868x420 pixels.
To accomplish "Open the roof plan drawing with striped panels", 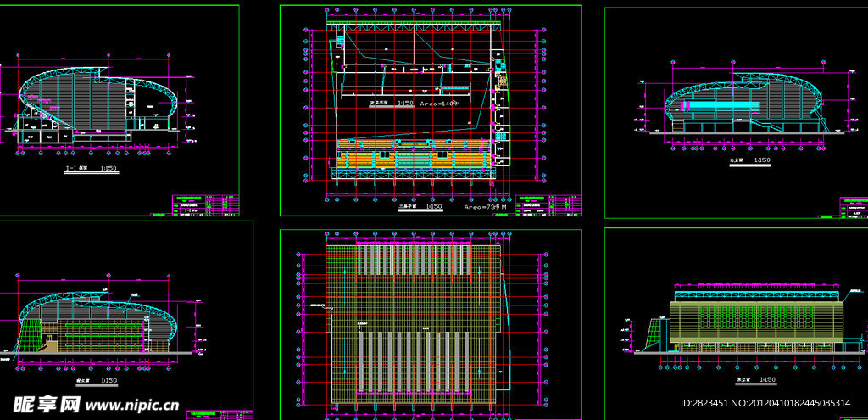I will [415, 324].
